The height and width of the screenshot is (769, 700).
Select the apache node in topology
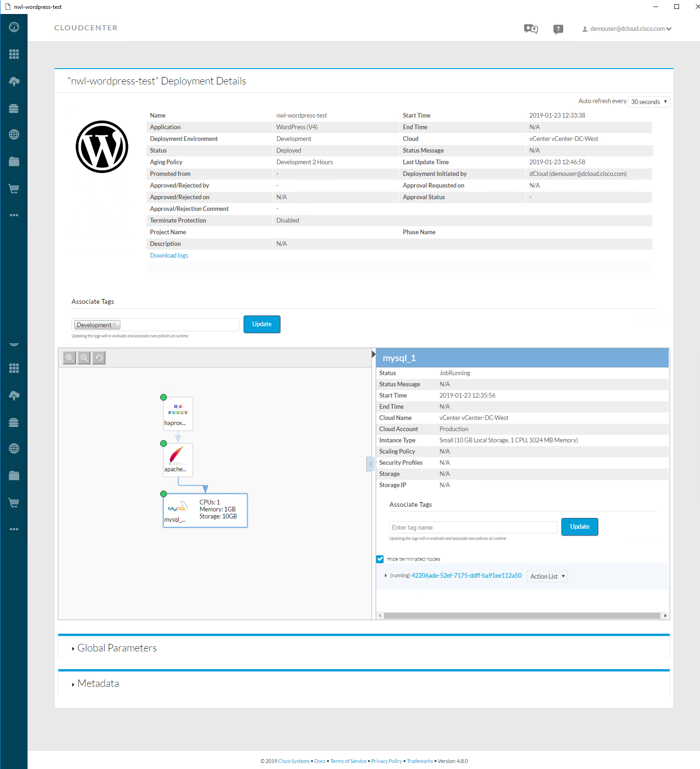178,460
